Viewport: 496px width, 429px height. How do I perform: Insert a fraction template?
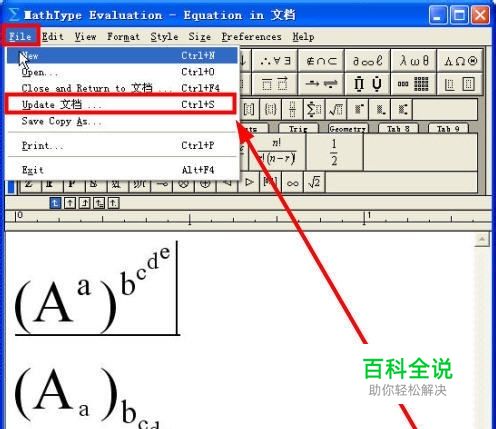coord(292,109)
